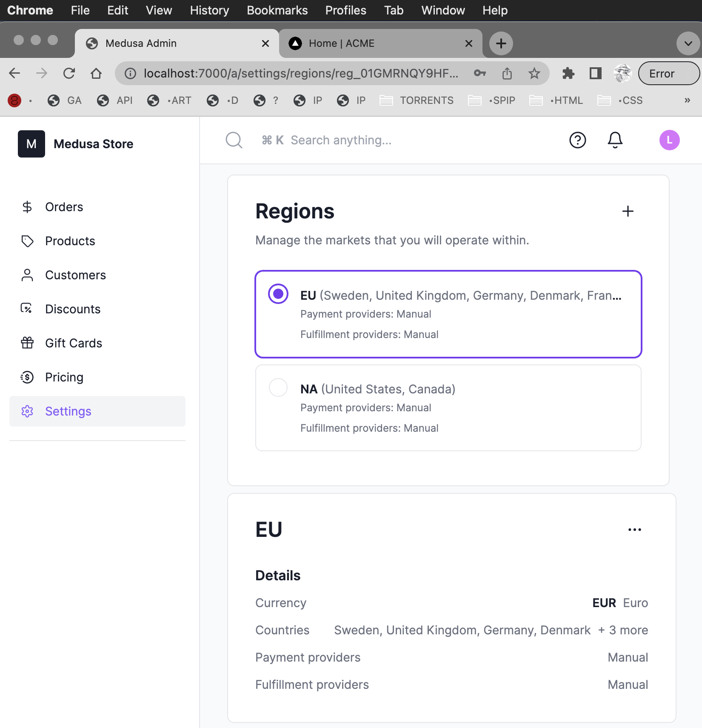
Task: Select the EU region radio button
Action: point(278,294)
